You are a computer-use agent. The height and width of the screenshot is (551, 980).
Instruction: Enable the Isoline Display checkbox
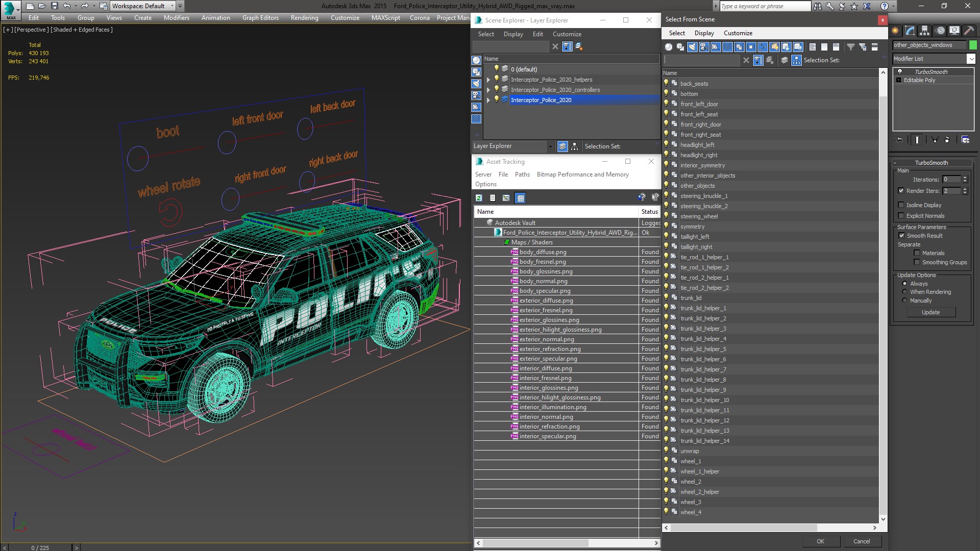[x=901, y=205]
